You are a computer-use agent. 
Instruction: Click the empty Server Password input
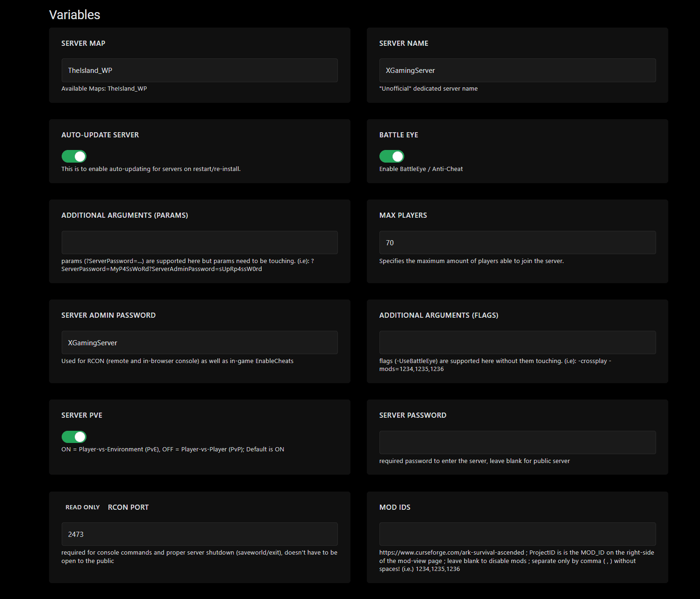[517, 442]
